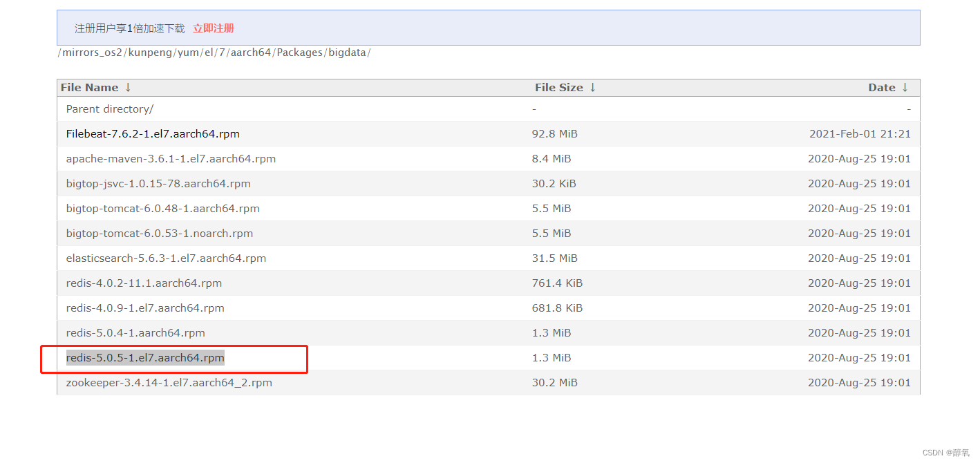Download zookeeper-3.4.14-1.el7.aarch64_2.rpm
Viewport: 980px width, 463px height.
169,383
